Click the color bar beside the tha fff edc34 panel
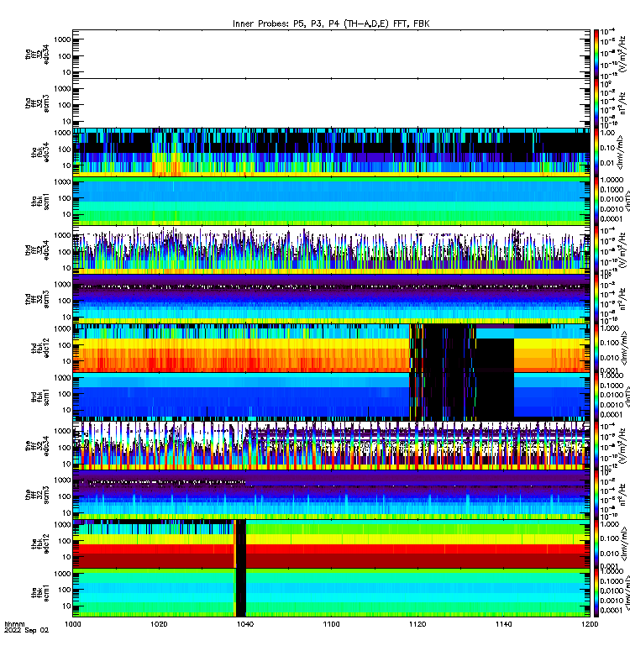 (x=596, y=54)
